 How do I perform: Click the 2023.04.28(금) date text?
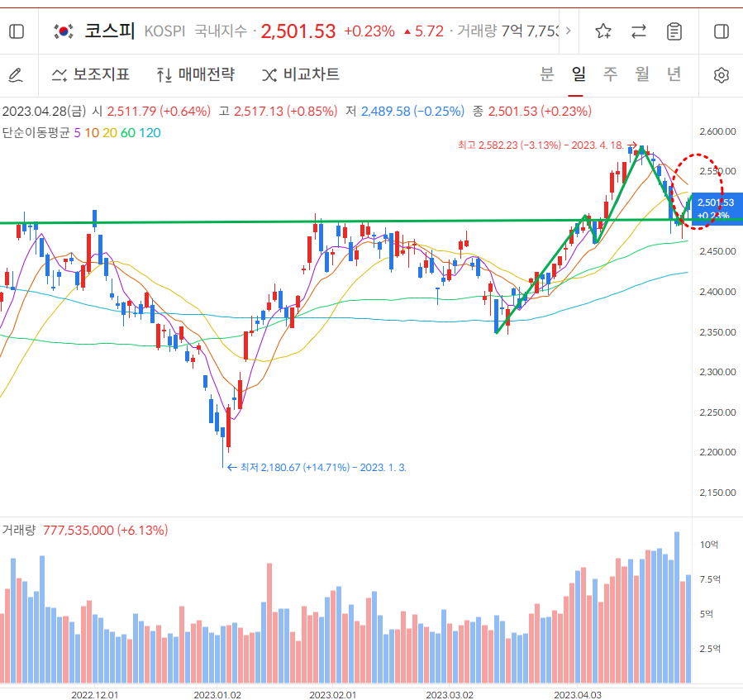(44, 112)
